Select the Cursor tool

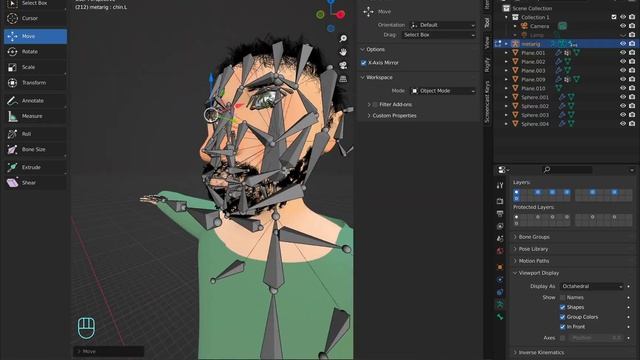click(35, 18)
